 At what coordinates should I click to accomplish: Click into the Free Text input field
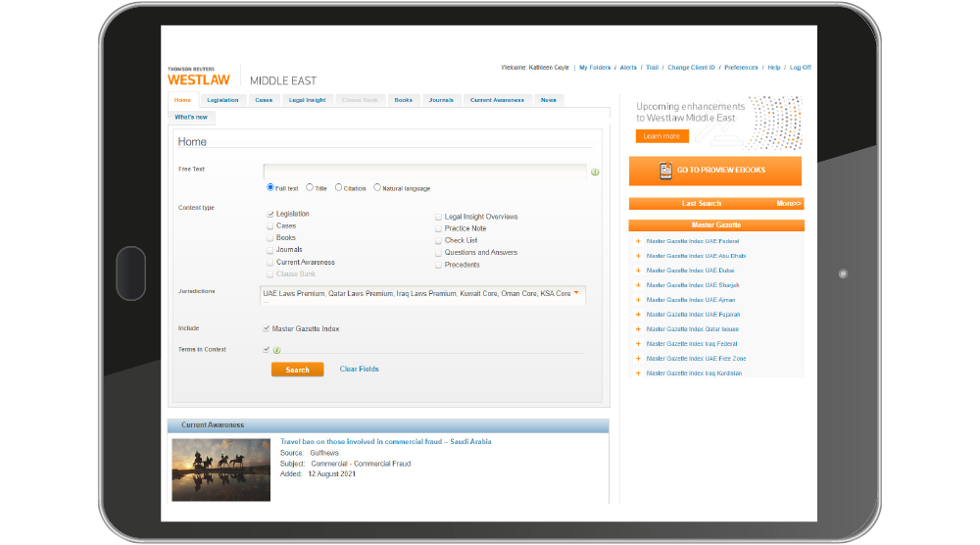click(x=424, y=171)
